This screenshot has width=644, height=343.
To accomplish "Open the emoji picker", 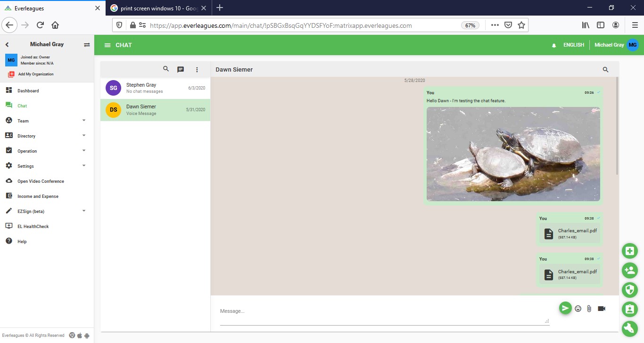I will (578, 309).
